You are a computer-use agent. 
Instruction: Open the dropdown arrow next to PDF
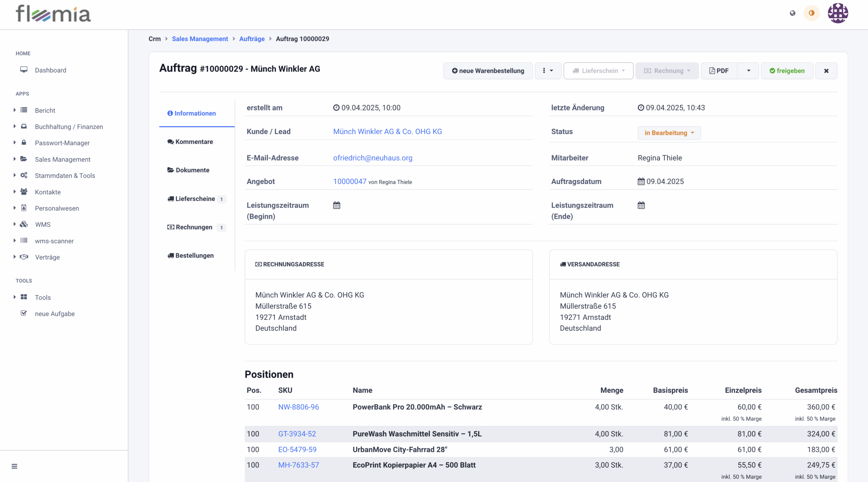click(x=748, y=71)
